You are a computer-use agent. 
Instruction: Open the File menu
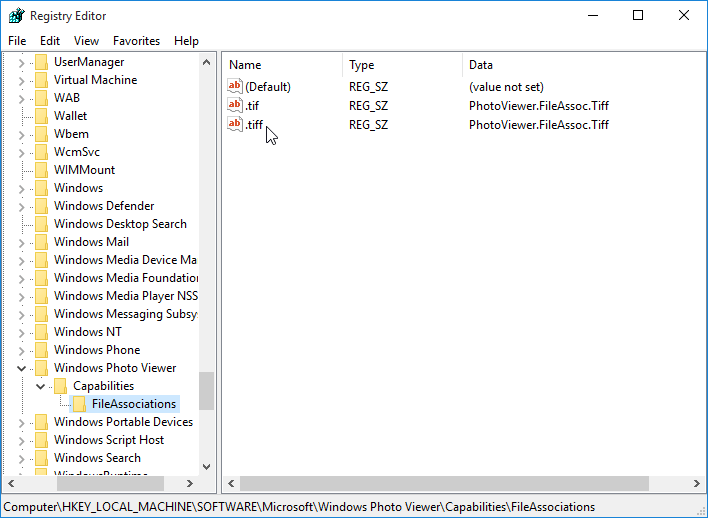point(17,41)
